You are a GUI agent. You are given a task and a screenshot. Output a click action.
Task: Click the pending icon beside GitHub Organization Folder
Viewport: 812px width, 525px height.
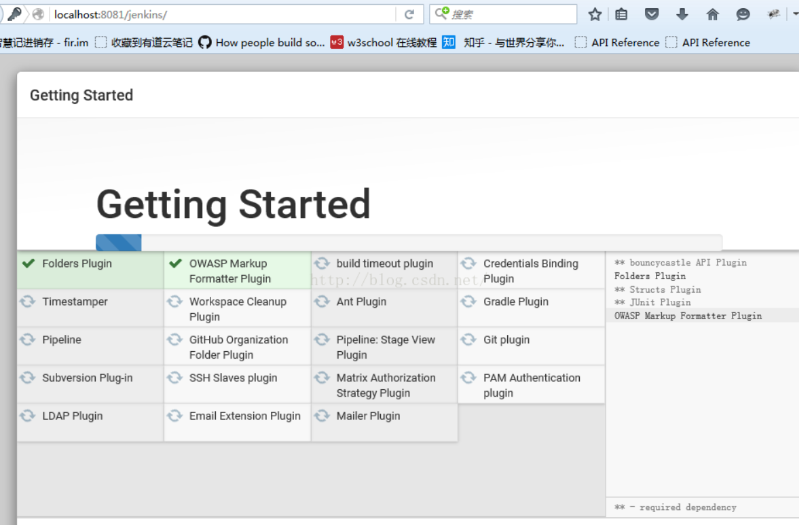click(174, 340)
